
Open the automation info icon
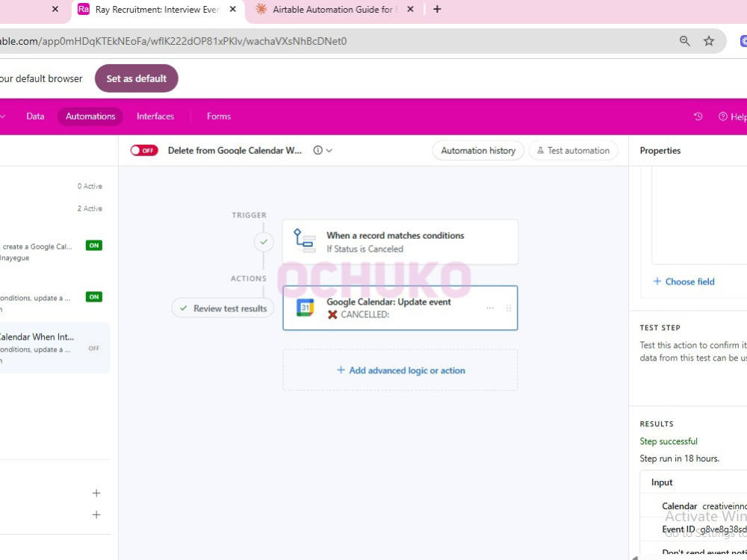click(317, 151)
